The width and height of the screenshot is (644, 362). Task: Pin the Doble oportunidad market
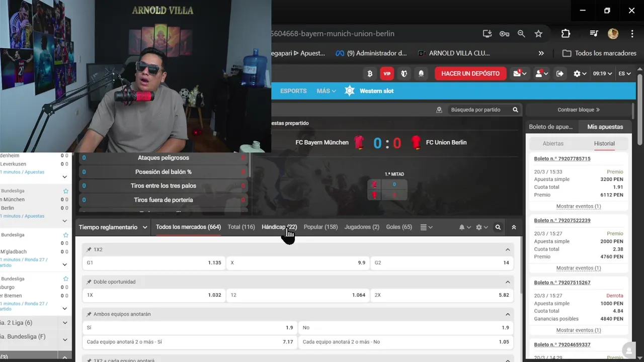(x=89, y=282)
